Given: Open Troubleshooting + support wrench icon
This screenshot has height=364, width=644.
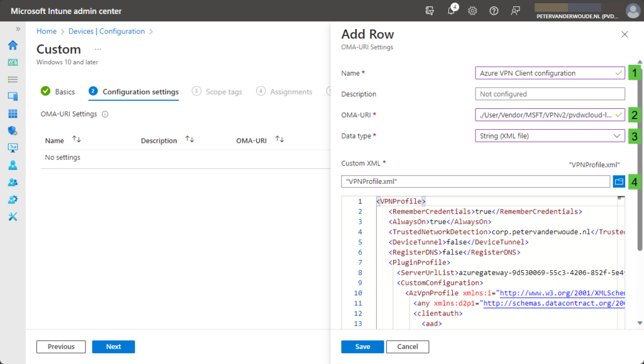Looking at the screenshot, I should (x=13, y=217).
